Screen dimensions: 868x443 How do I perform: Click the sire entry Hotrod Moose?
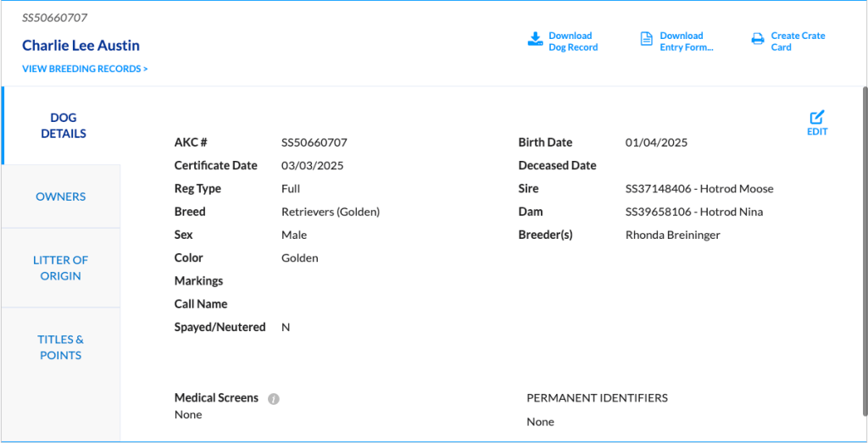pyautogui.click(x=698, y=189)
